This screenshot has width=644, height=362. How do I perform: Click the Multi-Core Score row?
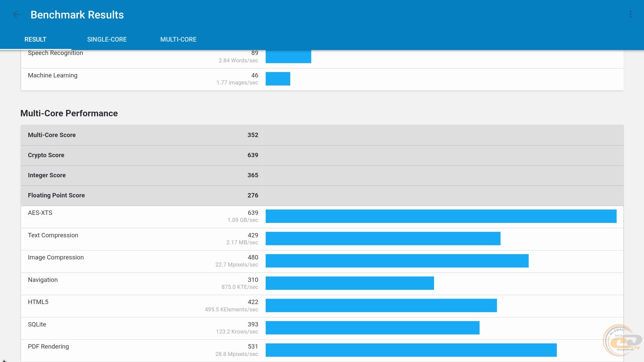click(141, 135)
